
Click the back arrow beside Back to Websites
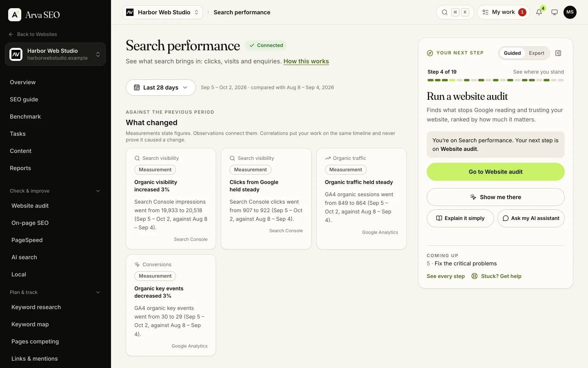click(11, 34)
